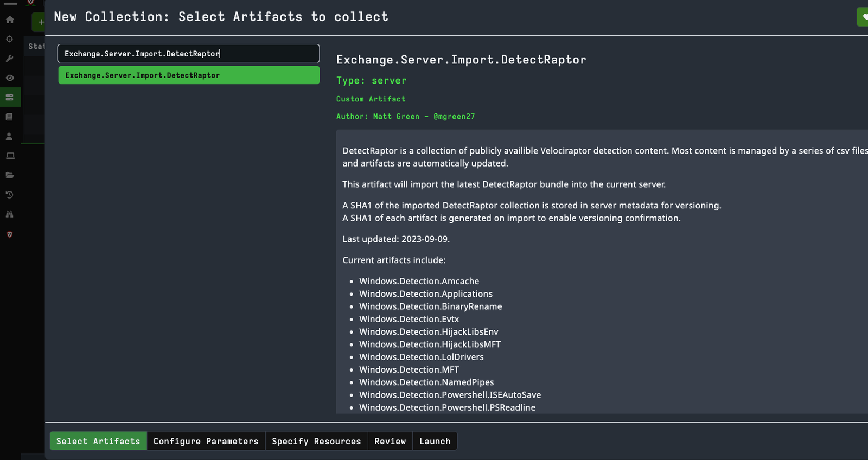Image resolution: width=868 pixels, height=460 pixels.
Task: Go to the Configure Parameters step
Action: point(206,441)
